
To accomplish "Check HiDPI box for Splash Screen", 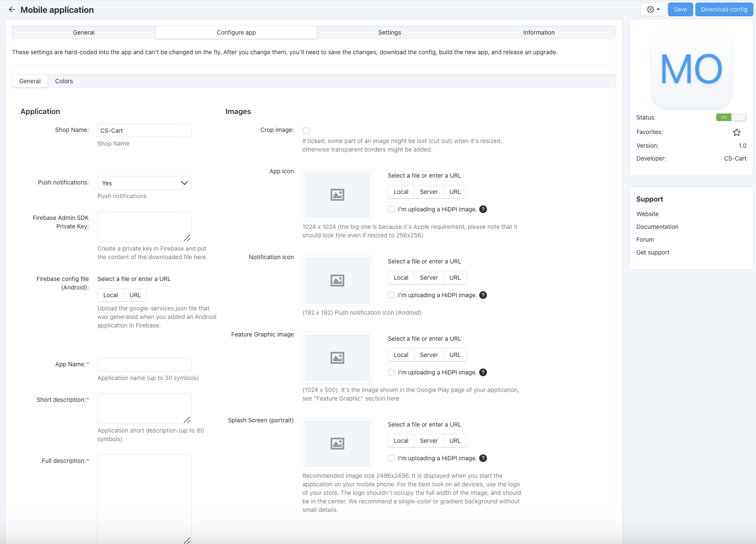I will (x=391, y=458).
